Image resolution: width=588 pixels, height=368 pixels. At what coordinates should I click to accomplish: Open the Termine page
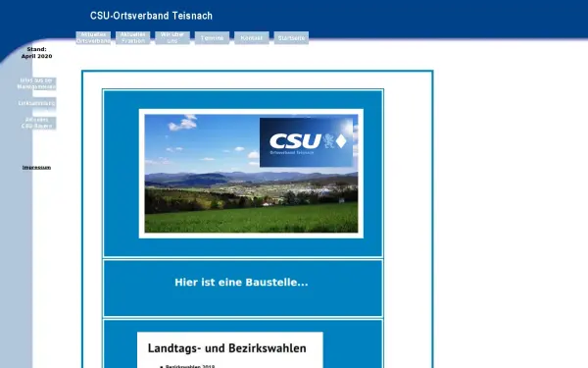click(212, 38)
